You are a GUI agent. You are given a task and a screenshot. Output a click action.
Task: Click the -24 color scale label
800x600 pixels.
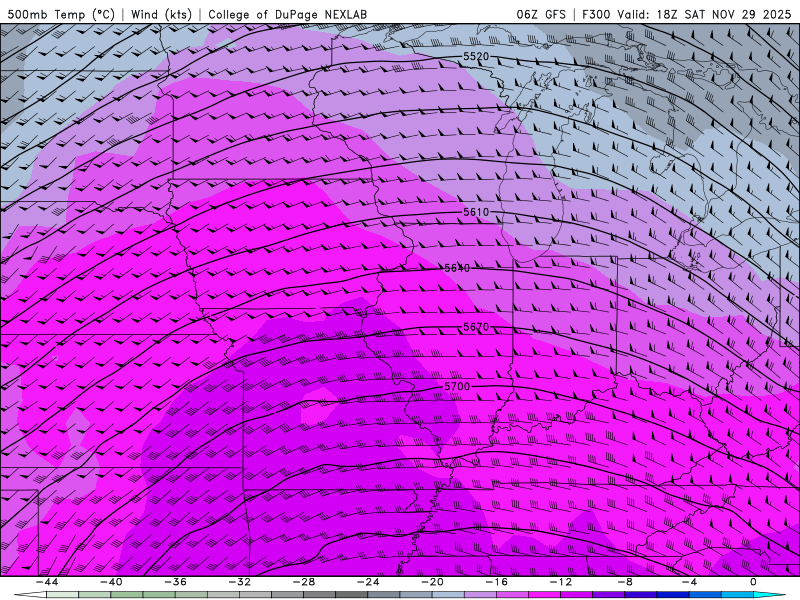tap(368, 582)
